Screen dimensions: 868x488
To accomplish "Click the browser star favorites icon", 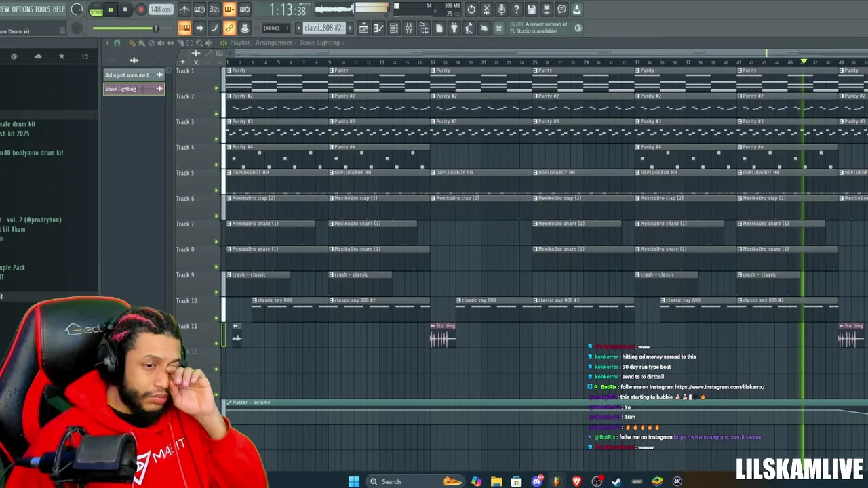I will [x=62, y=56].
